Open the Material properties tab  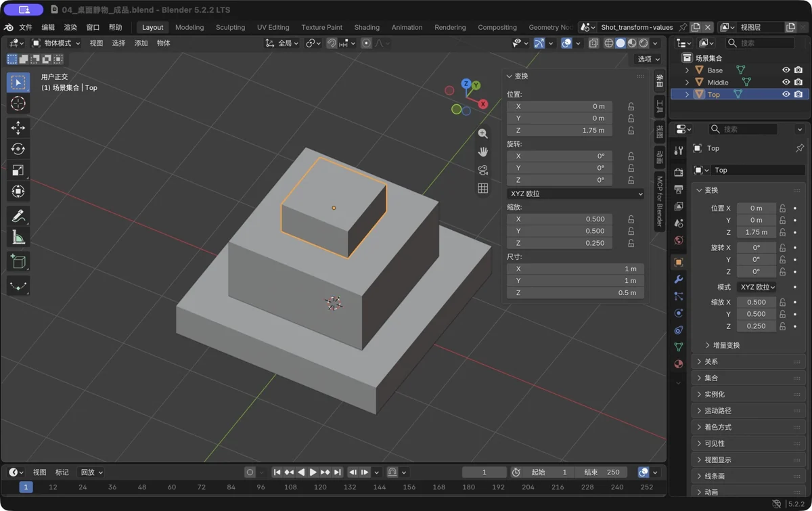coord(679,364)
